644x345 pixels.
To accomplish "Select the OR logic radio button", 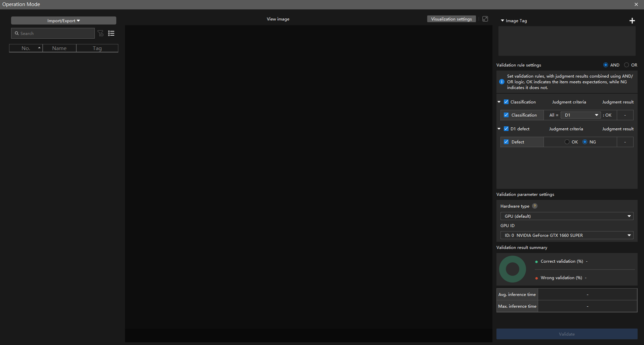I will coord(627,65).
